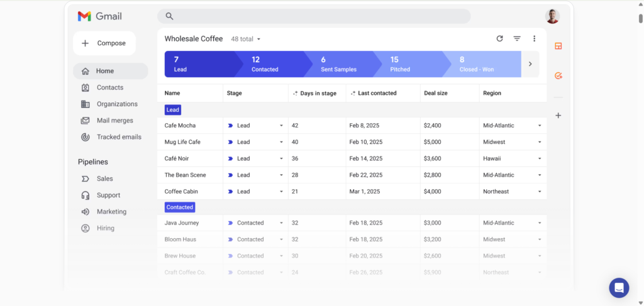Image resolution: width=644 pixels, height=306 pixels.
Task: Open the Mug Life Cafe record
Action: click(x=182, y=142)
